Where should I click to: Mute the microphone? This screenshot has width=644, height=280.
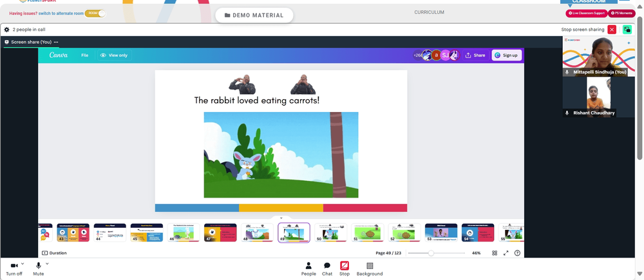pyautogui.click(x=39, y=269)
